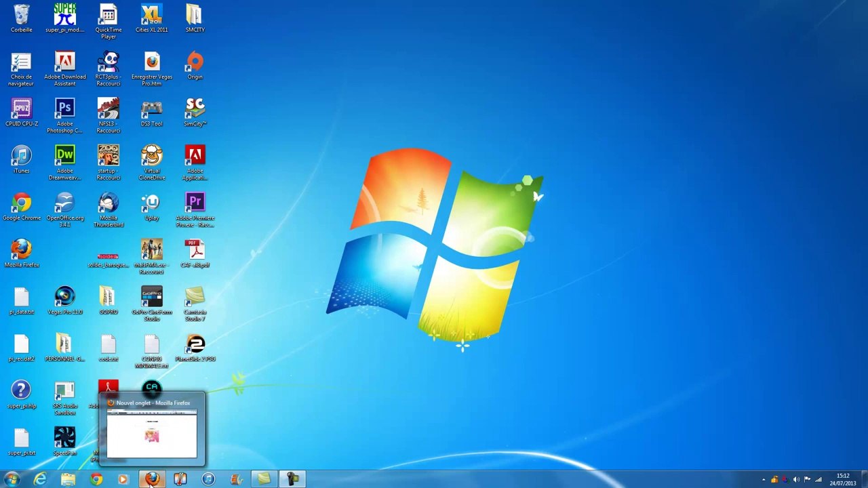Screen dimensions: 868x488
Task: Click the Show desktop button
Action: 864,480
